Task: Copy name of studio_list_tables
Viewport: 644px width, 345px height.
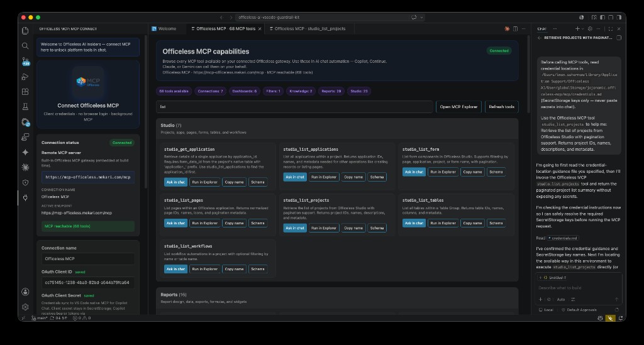Action: coord(472,223)
